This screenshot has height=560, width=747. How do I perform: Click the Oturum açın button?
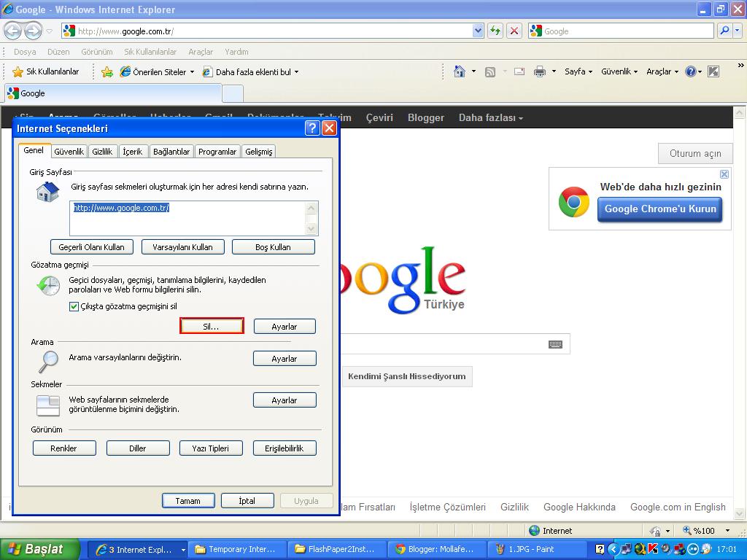click(x=695, y=153)
